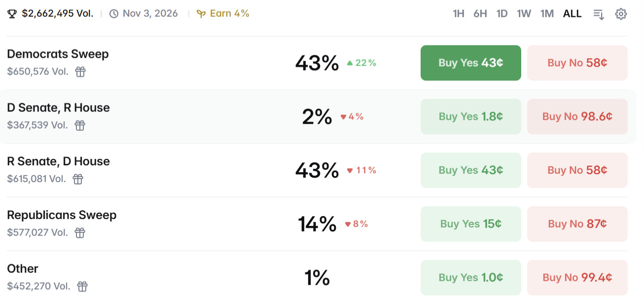Buy No at 98.6¢ for D Senate, R House

click(x=577, y=116)
